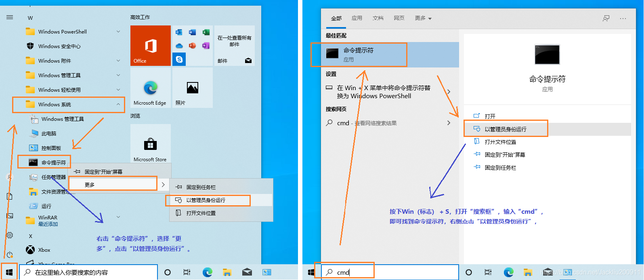Open Edge icon in left taskbar

click(x=207, y=272)
